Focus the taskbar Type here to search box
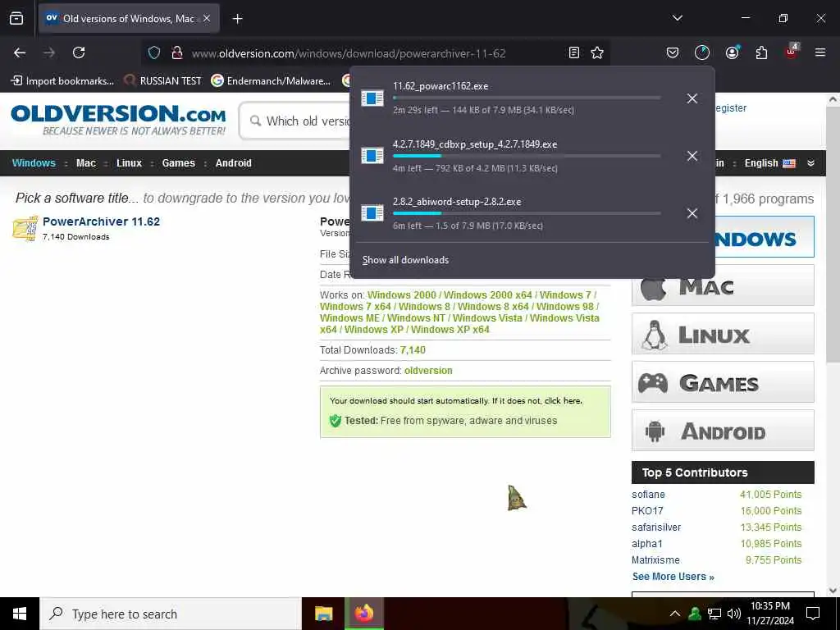The image size is (840, 630). (171, 614)
